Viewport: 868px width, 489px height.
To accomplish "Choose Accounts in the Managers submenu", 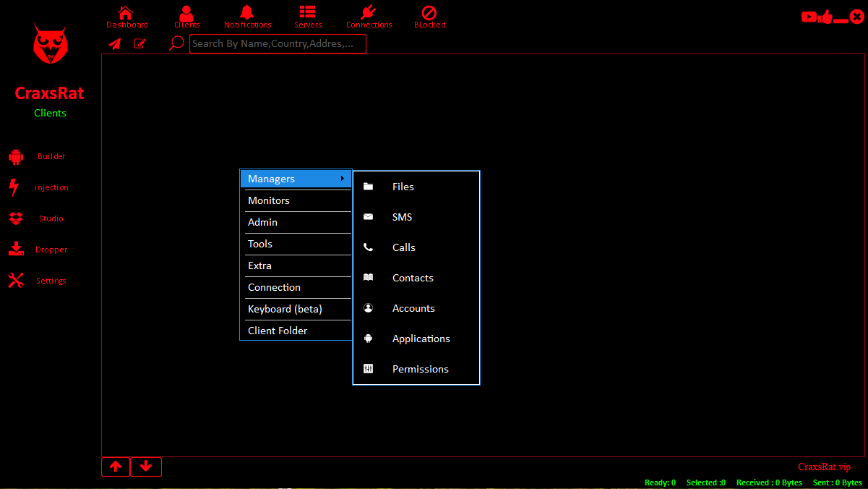I will coord(416,308).
